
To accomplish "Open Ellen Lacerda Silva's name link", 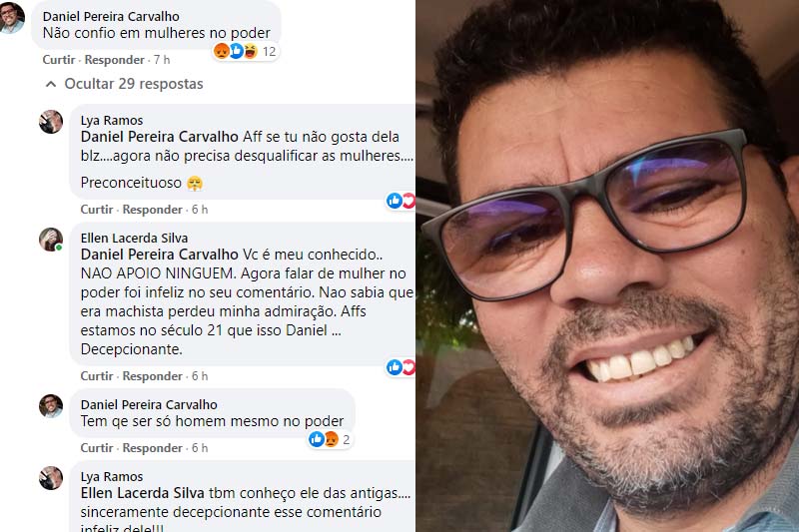I will click(134, 238).
